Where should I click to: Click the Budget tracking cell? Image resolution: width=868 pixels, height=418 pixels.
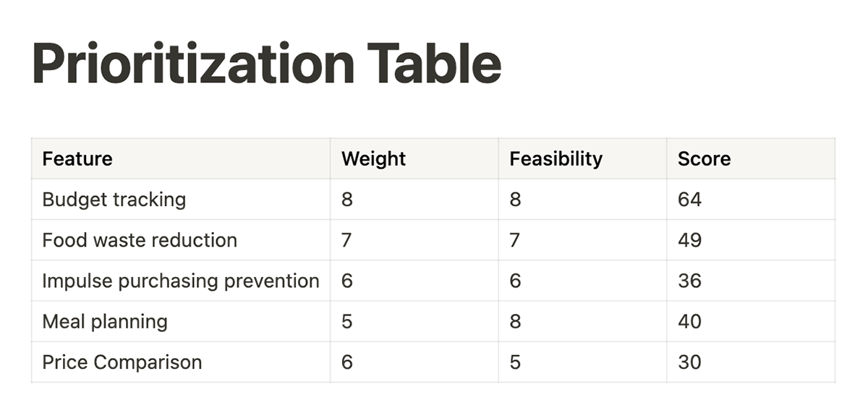tap(181, 200)
